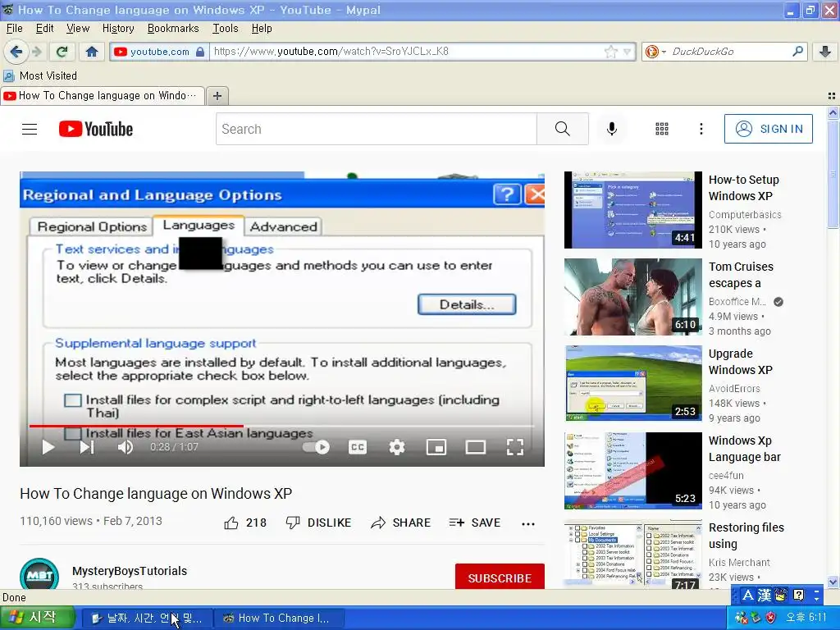The width and height of the screenshot is (840, 630).
Task: Open the MysteryBoysTutorials channel avatar
Action: [39, 575]
